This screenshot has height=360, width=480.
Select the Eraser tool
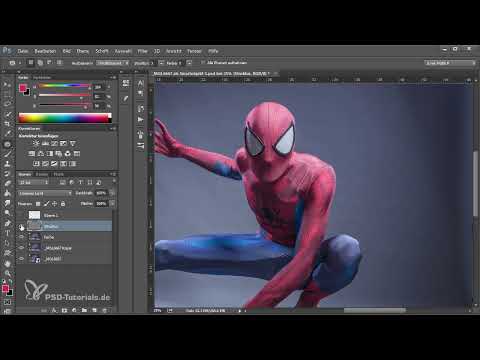click(7, 183)
